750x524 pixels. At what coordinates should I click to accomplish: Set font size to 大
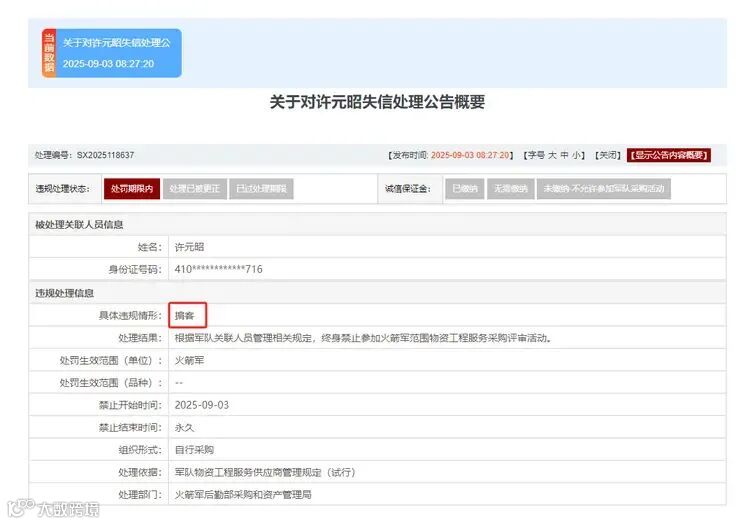[x=552, y=155]
